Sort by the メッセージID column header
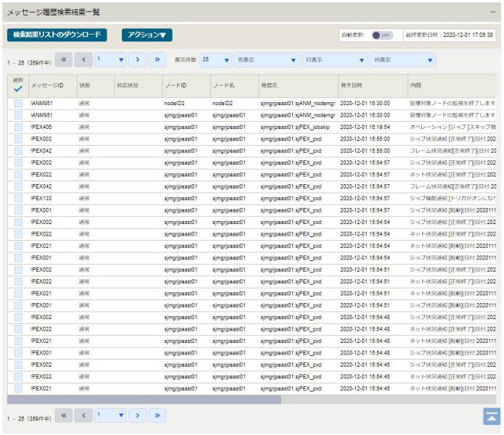 click(47, 86)
